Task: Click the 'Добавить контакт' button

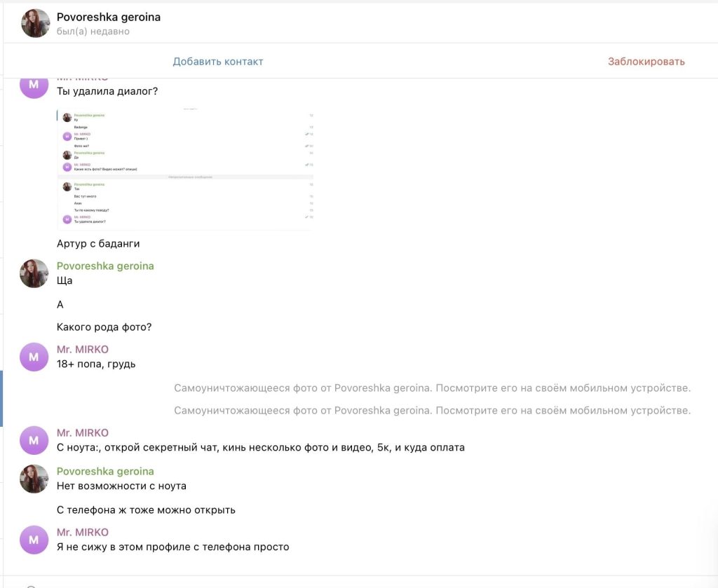Action: pyautogui.click(x=218, y=62)
